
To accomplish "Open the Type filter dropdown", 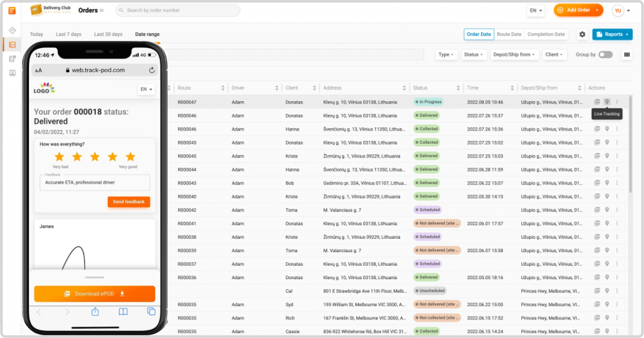I will click(x=446, y=55).
